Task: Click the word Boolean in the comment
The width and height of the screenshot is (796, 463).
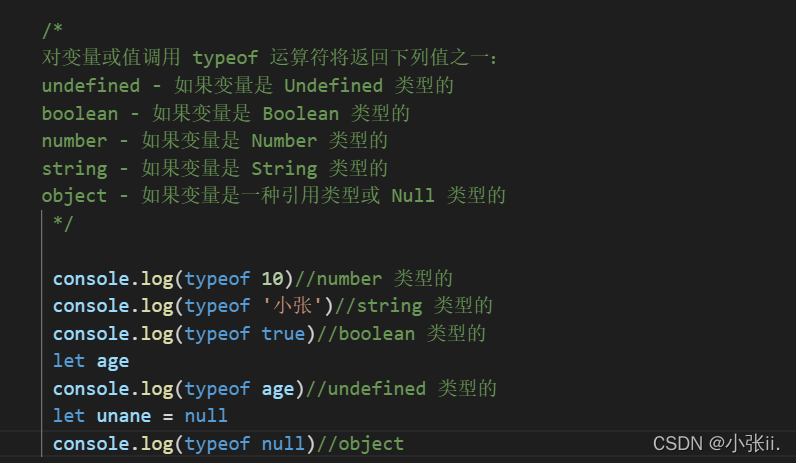Action: 301,113
